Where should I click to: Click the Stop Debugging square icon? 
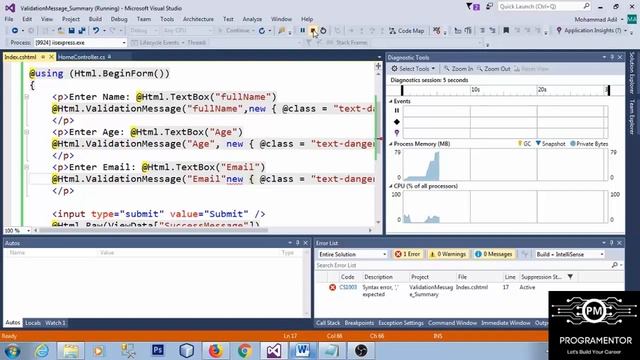(x=313, y=30)
